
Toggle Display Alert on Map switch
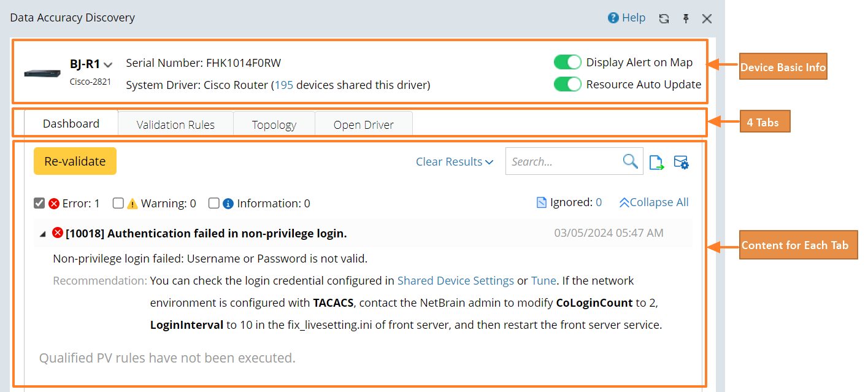tap(567, 63)
